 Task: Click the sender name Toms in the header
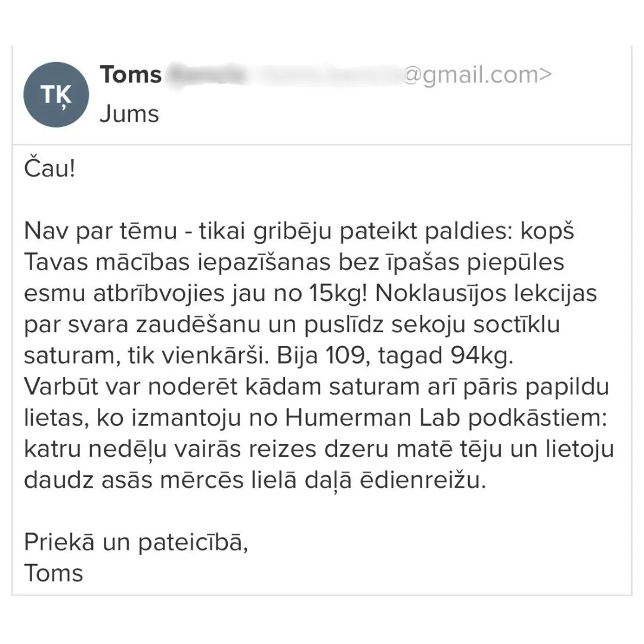[131, 75]
